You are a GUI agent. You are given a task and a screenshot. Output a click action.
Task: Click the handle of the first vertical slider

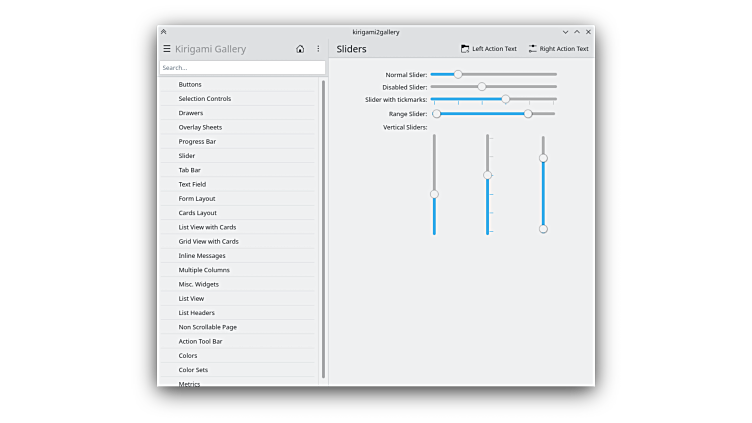click(434, 194)
